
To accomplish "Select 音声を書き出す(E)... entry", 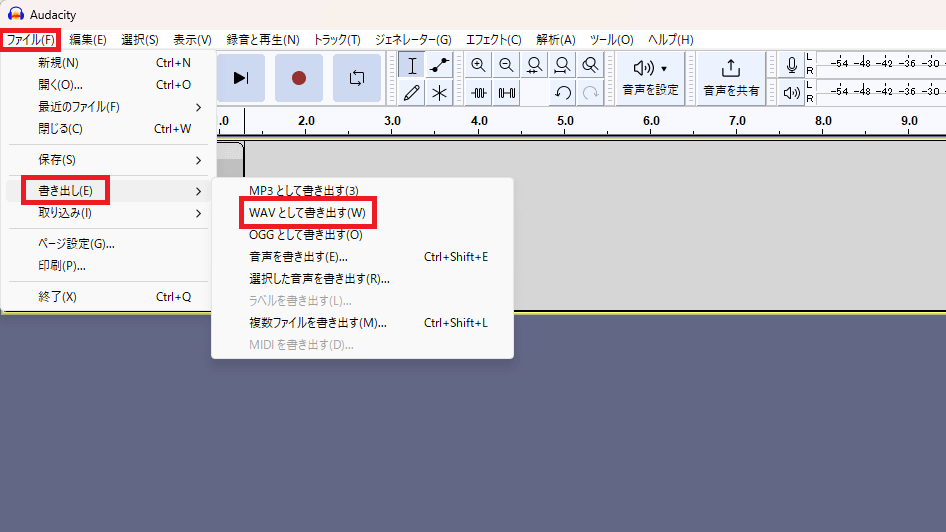I will 363,257.
